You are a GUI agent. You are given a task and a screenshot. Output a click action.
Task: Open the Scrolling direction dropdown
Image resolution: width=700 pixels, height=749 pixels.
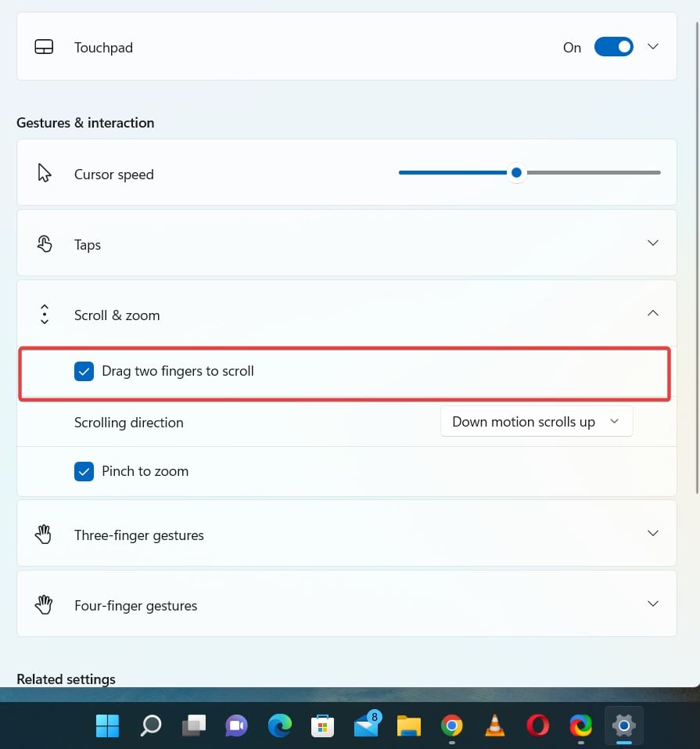(537, 421)
